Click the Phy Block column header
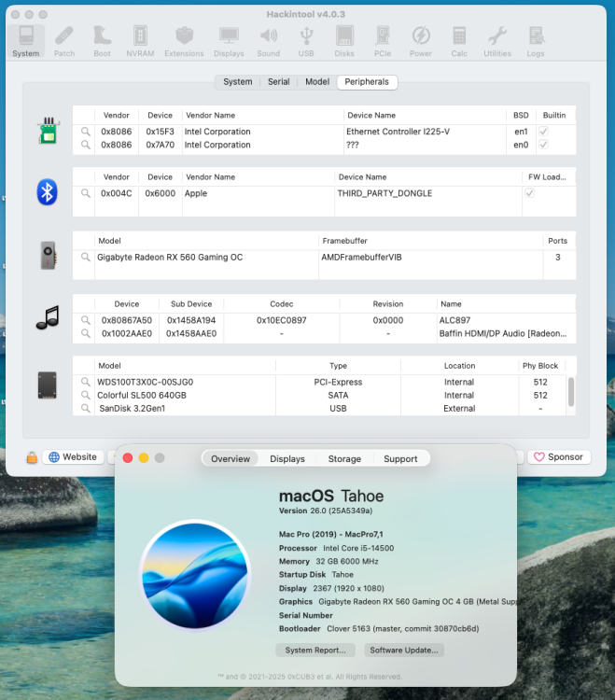 tap(540, 366)
